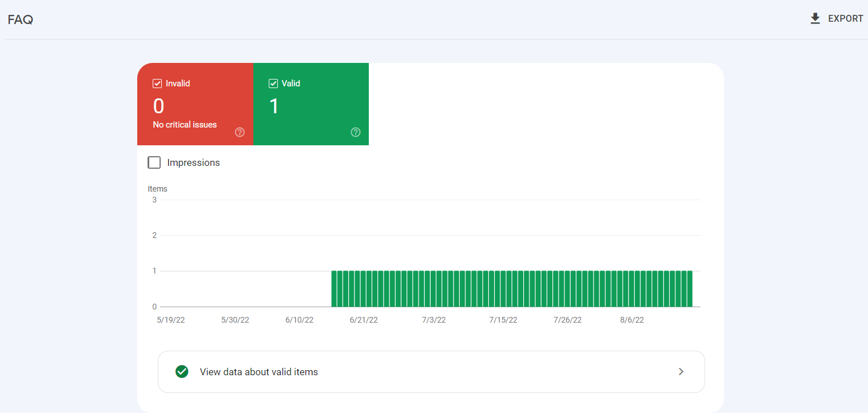
Task: Click the EXPORT button label
Action: point(846,19)
